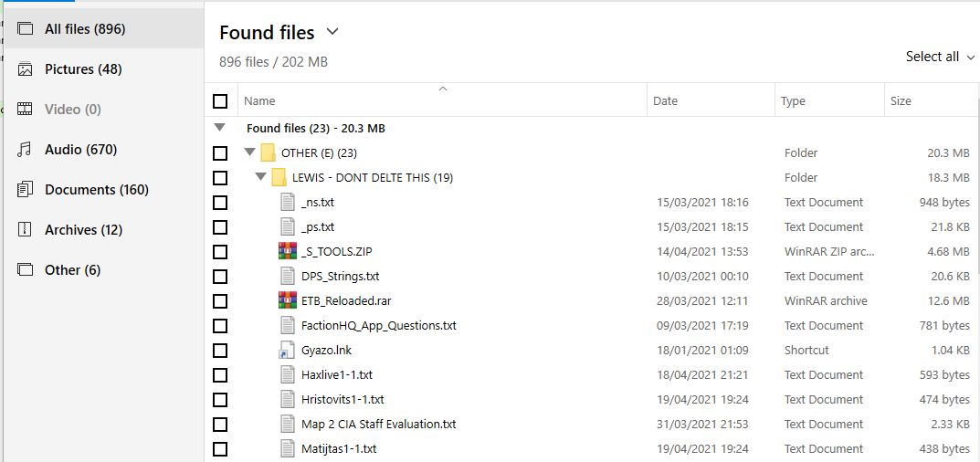Sort files by Name column header
Viewport: 980px width, 462px height.
(x=259, y=101)
